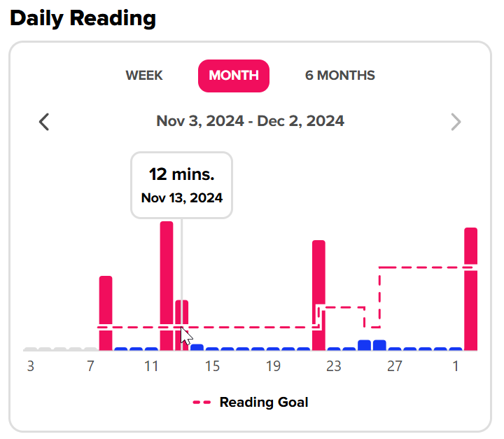Toggle Reading Goal legend entry
504x439 pixels.
coord(250,403)
